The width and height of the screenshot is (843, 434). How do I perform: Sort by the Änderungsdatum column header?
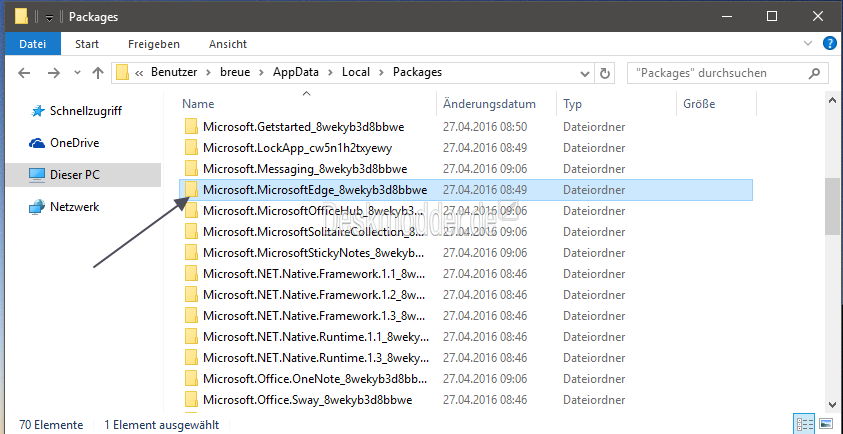click(x=489, y=104)
